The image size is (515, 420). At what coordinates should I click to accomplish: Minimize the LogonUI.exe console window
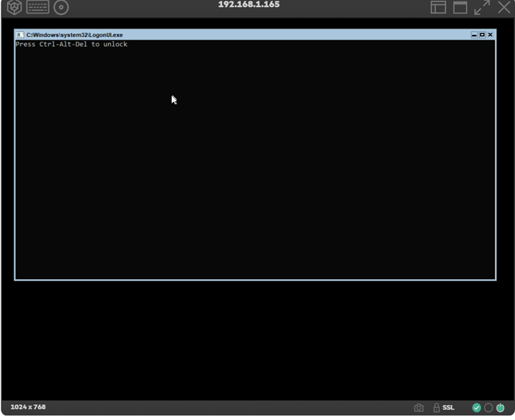(474, 35)
